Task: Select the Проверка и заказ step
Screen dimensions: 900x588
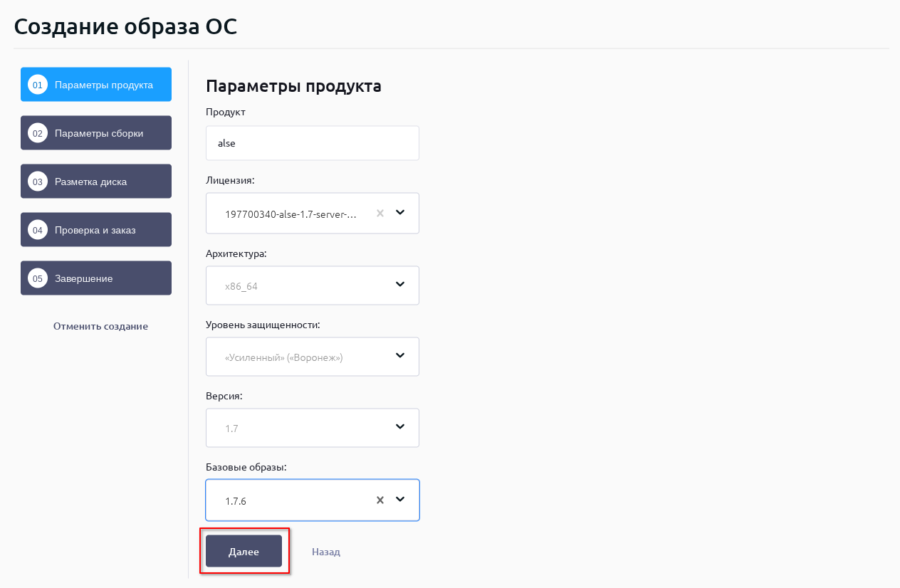Action: tap(95, 230)
